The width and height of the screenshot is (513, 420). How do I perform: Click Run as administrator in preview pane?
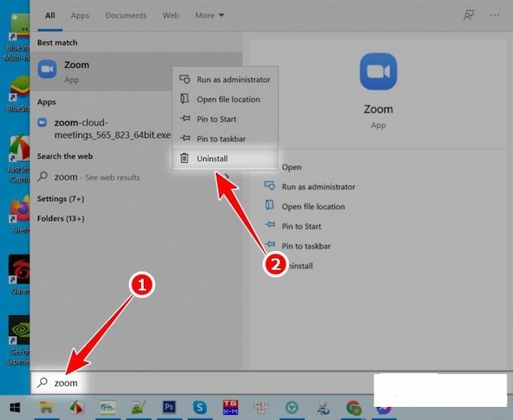pyautogui.click(x=318, y=187)
